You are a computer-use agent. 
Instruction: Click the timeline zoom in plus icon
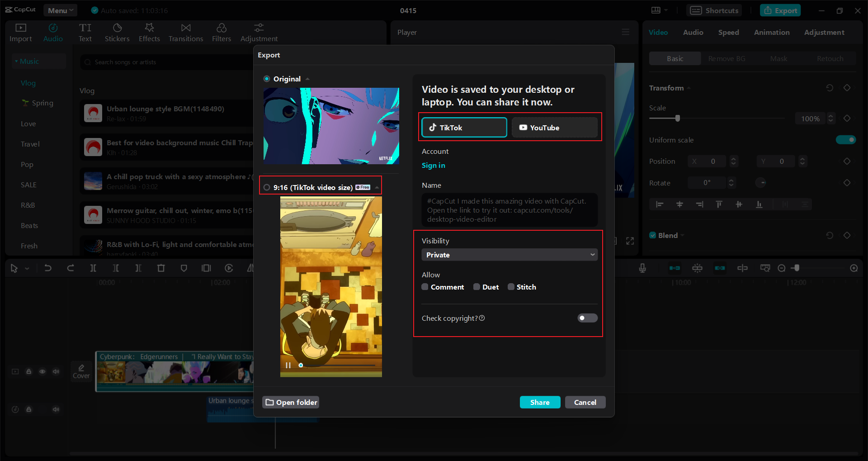(854, 268)
